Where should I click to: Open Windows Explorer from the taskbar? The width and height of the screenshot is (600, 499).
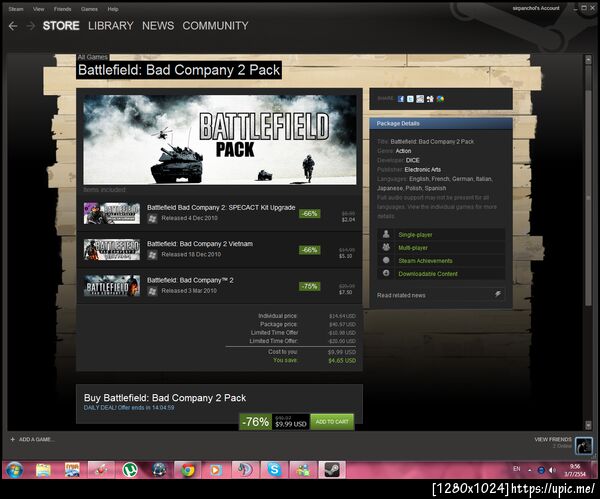tap(43, 470)
